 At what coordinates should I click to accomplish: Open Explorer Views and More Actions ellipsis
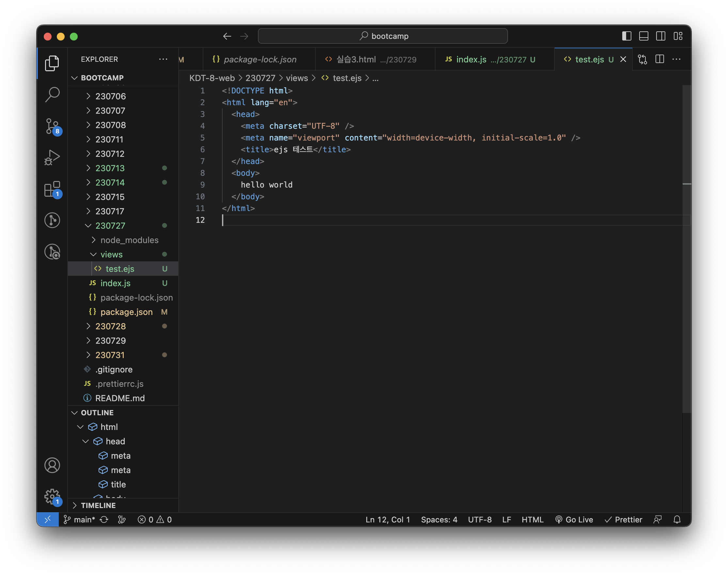click(163, 59)
